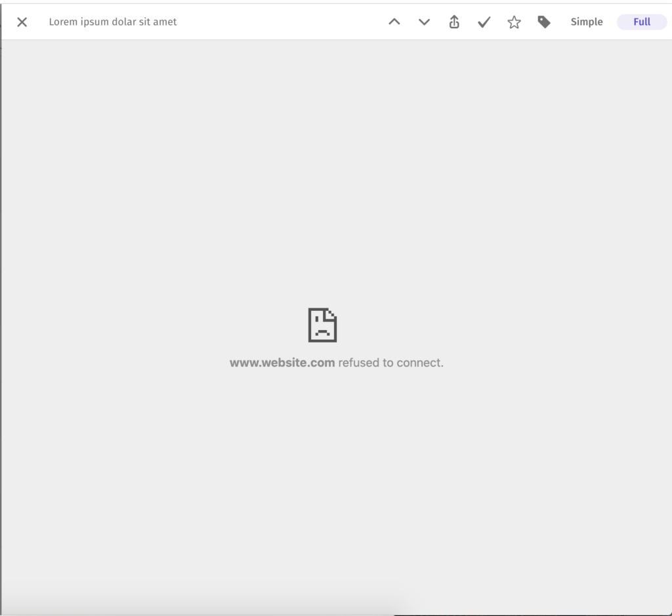Click the title Lorem ipsum dolar sit amet
672x616 pixels.
[113, 22]
